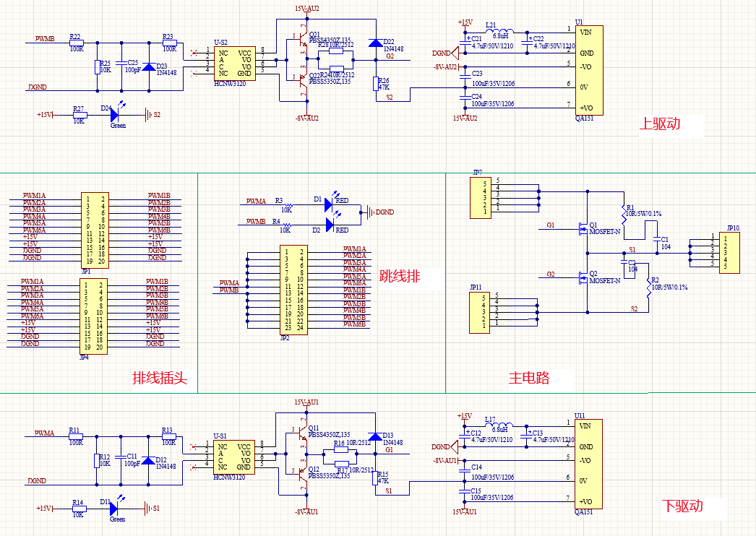Pick the D22 1N4148 diode symbol
This screenshot has width=756, height=536.
[x=376, y=43]
